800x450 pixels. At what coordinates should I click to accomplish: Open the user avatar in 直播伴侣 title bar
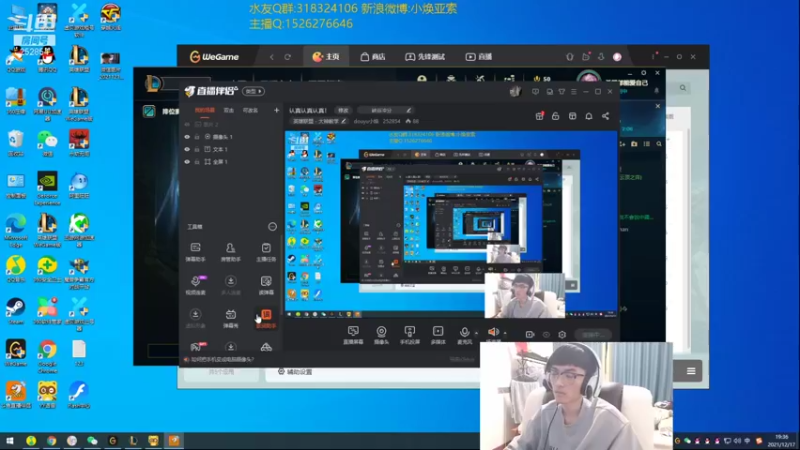tap(515, 91)
